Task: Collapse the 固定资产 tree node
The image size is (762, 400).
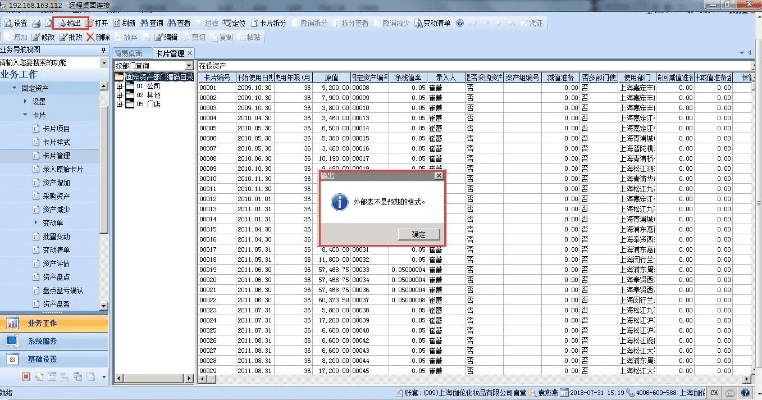Action: pyautogui.click(x=15, y=88)
